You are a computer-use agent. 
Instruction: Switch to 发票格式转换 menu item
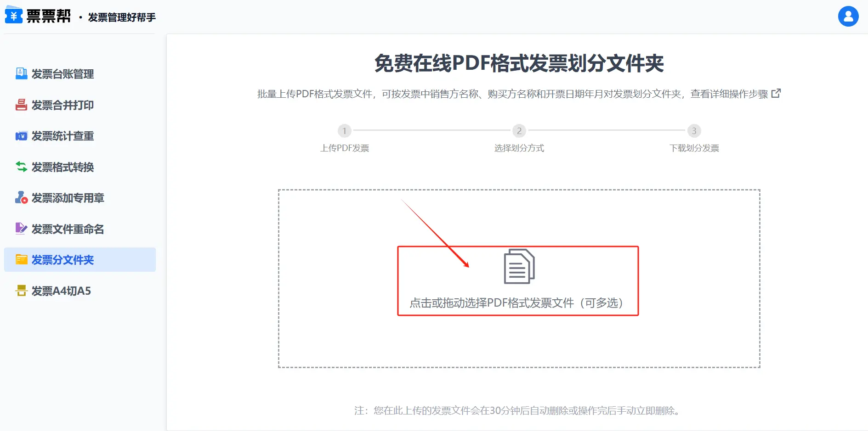tap(62, 167)
